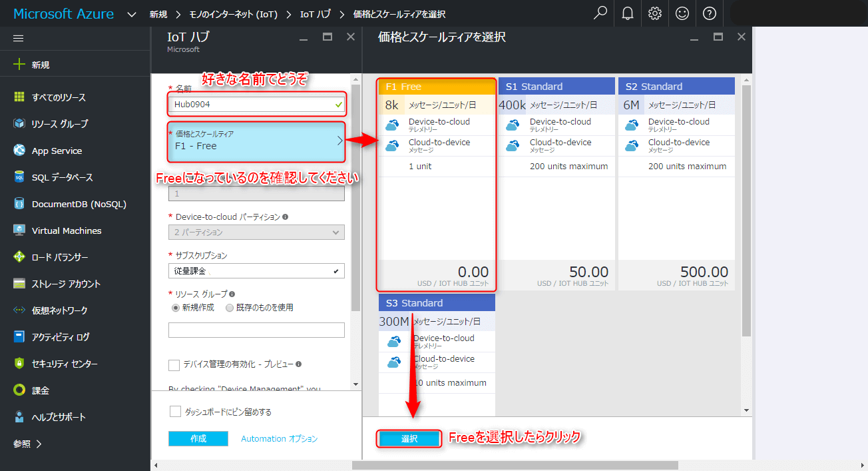Enable デバイス管理の有効化 checkbox
The height and width of the screenshot is (471, 868).
point(174,365)
